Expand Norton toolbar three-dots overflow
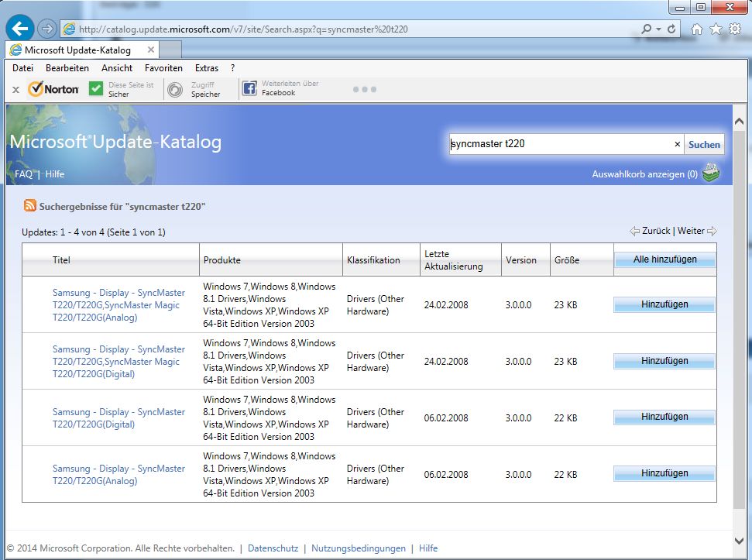 tap(365, 89)
